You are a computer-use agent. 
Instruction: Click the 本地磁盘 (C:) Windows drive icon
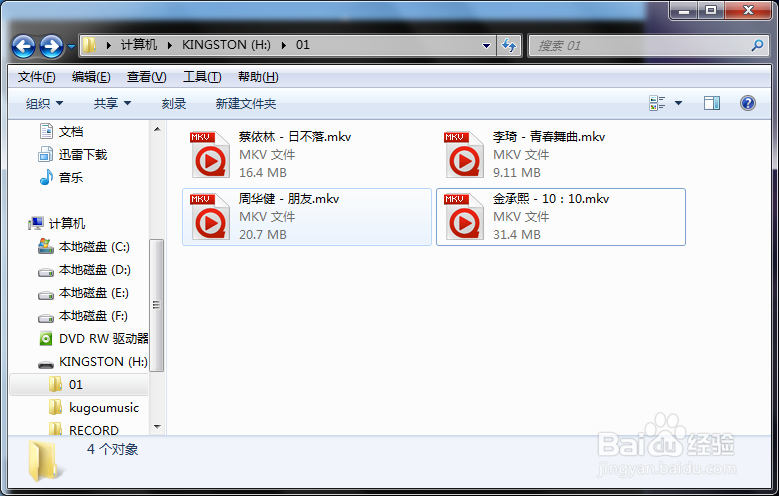click(x=46, y=246)
